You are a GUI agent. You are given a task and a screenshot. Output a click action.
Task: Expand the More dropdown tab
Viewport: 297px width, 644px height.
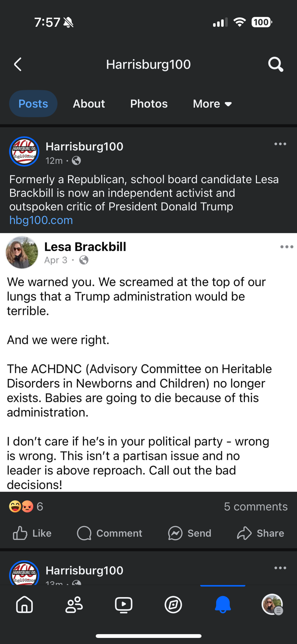212,104
